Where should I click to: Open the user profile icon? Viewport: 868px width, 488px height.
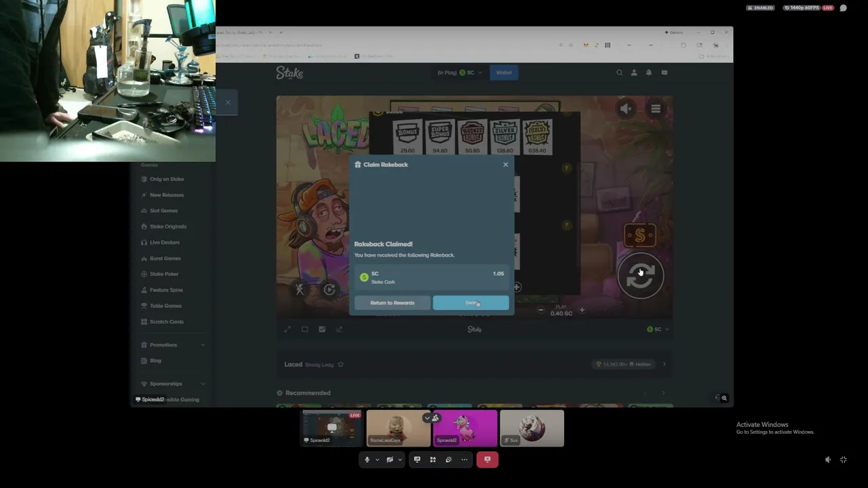[x=634, y=73]
